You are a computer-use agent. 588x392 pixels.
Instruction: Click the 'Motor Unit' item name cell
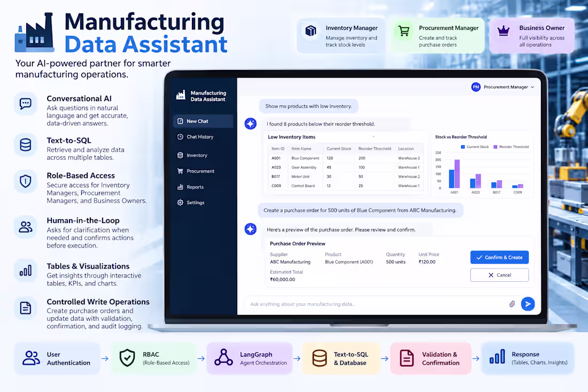[x=300, y=176]
